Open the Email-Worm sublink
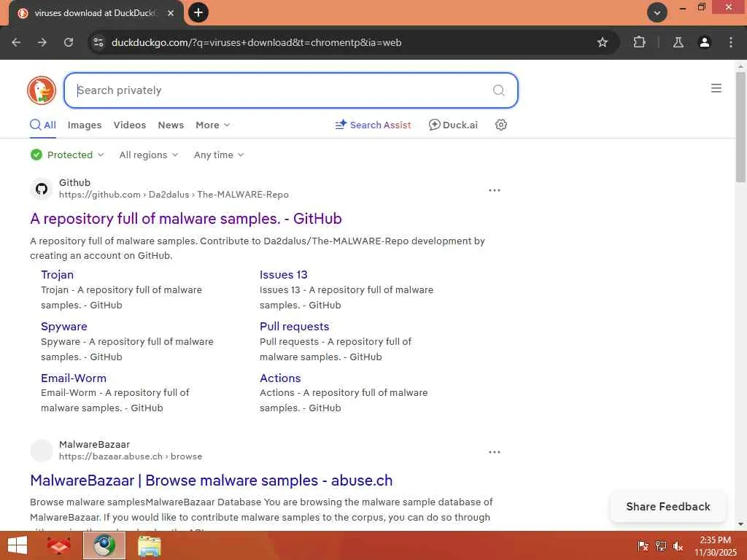 point(74,378)
